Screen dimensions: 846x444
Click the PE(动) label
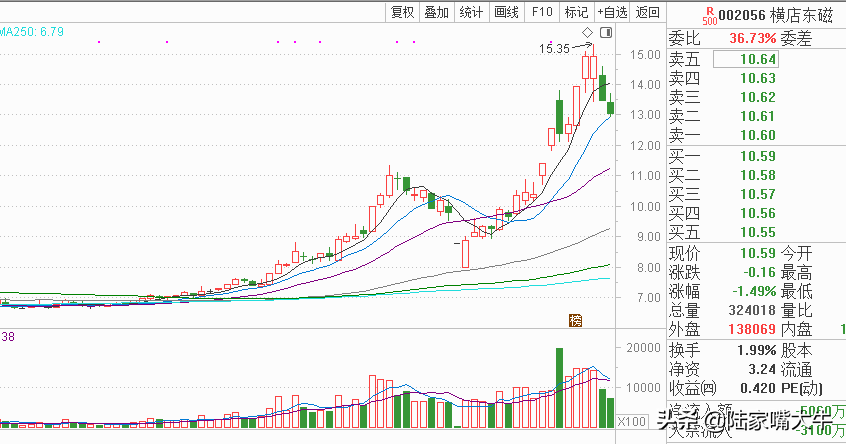click(802, 388)
